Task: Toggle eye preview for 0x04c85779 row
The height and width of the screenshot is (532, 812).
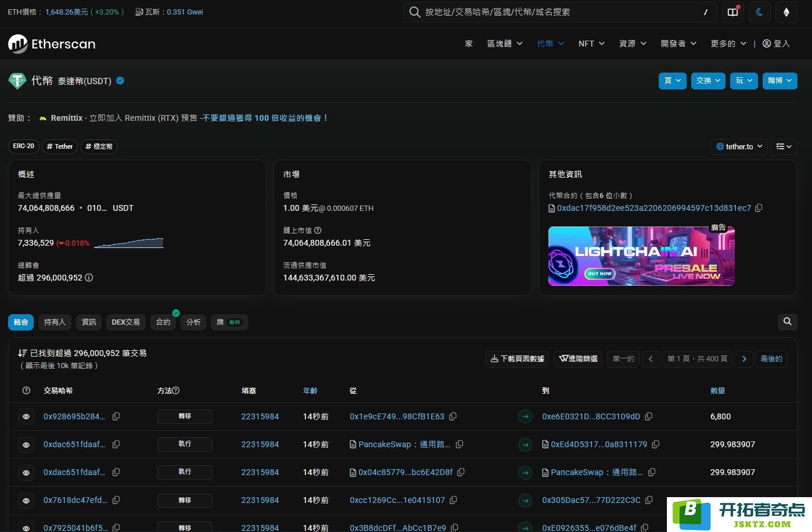Action: pyautogui.click(x=26, y=473)
